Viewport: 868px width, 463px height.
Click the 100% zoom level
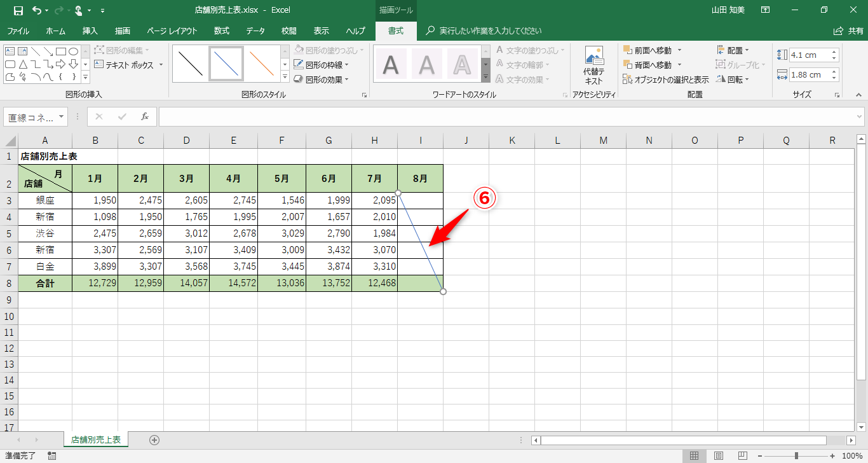point(852,456)
